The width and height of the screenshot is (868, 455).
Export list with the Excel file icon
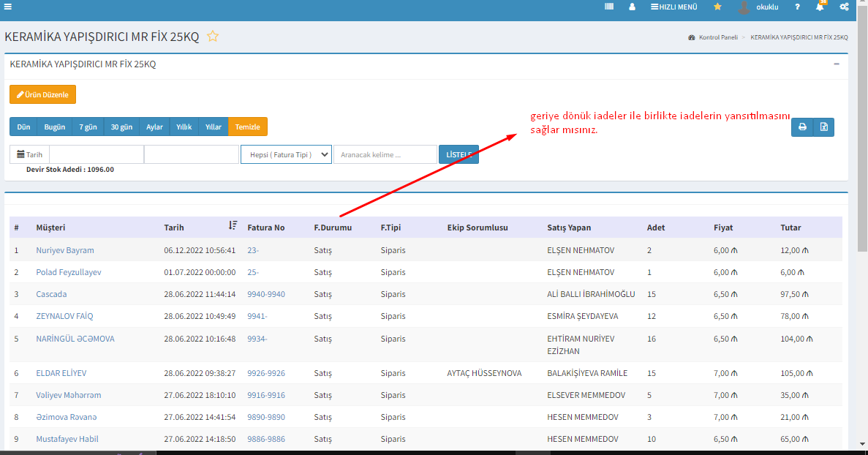[x=823, y=127]
